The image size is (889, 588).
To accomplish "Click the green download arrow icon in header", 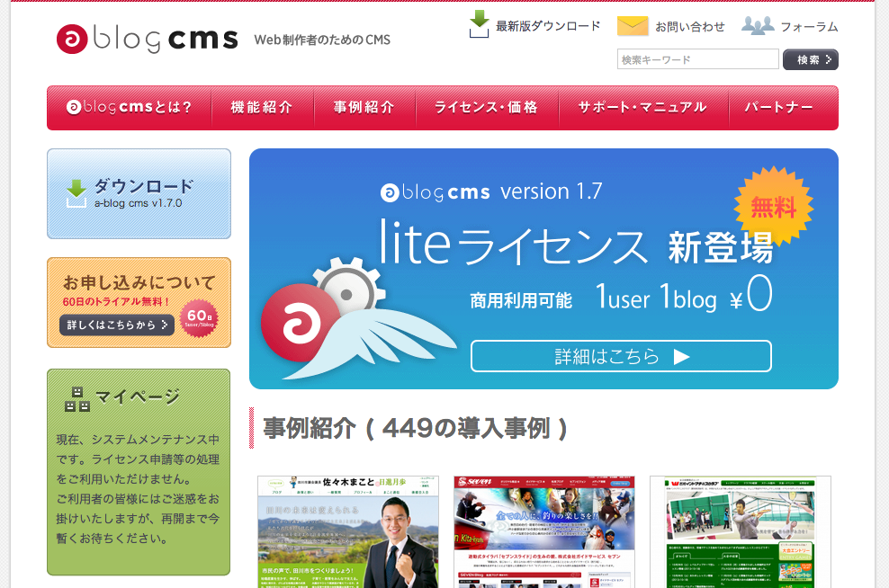I will pos(479,24).
